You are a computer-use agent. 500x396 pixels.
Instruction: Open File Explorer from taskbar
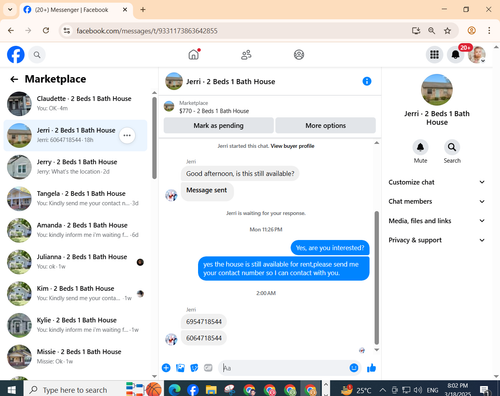pyautogui.click(x=211, y=389)
